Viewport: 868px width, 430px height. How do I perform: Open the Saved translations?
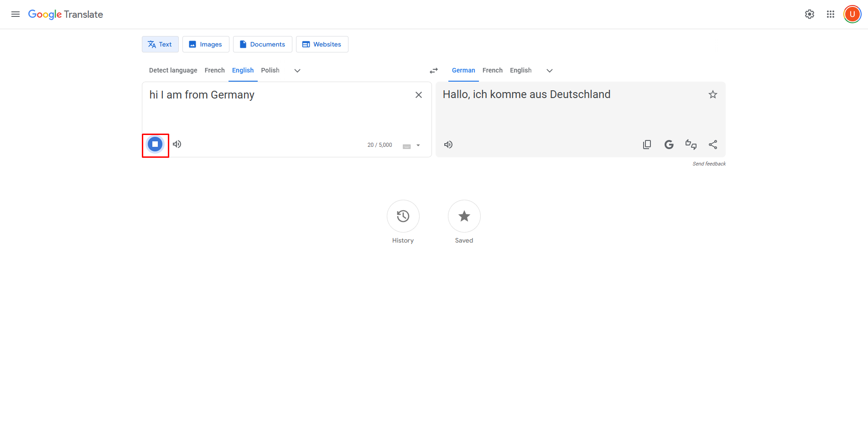[x=464, y=216]
